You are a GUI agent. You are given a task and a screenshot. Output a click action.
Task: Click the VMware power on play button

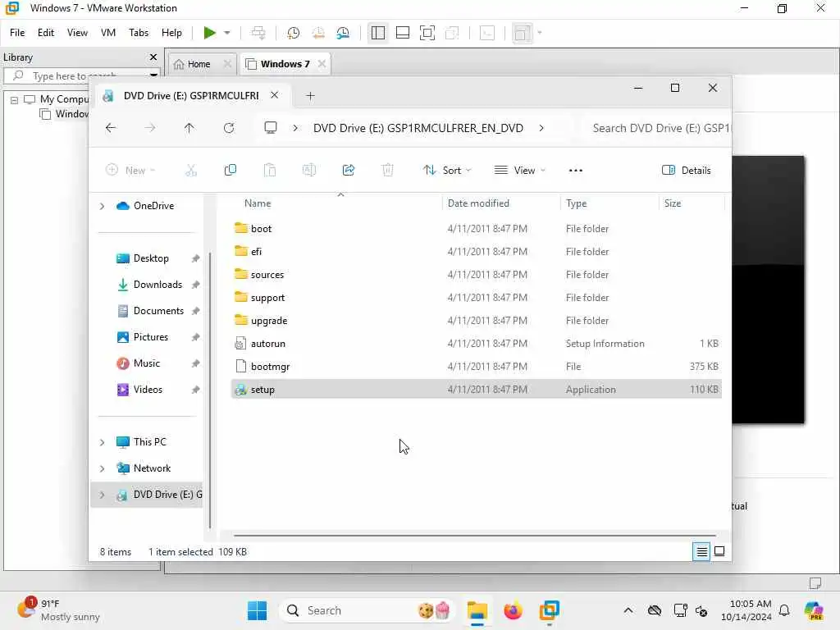pos(209,33)
